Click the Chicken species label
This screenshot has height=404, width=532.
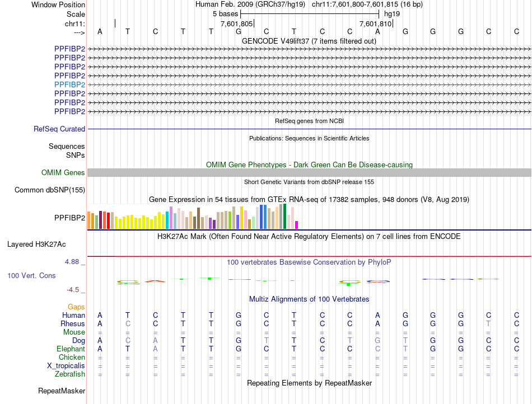coord(72,357)
